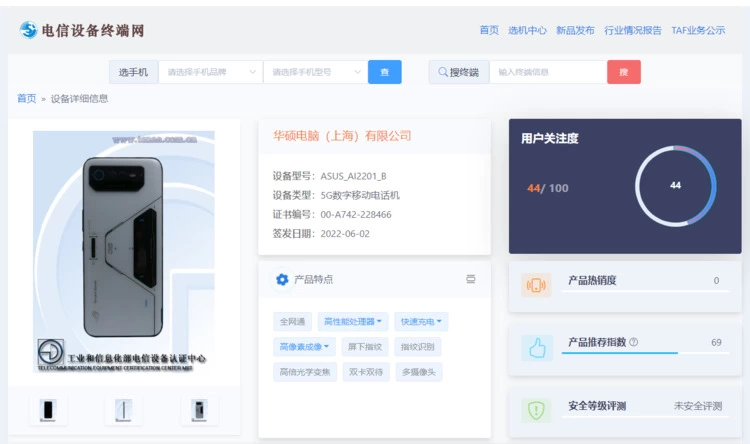
Task: Click the 输入终端信息 search input field
Action: pyautogui.click(x=549, y=72)
